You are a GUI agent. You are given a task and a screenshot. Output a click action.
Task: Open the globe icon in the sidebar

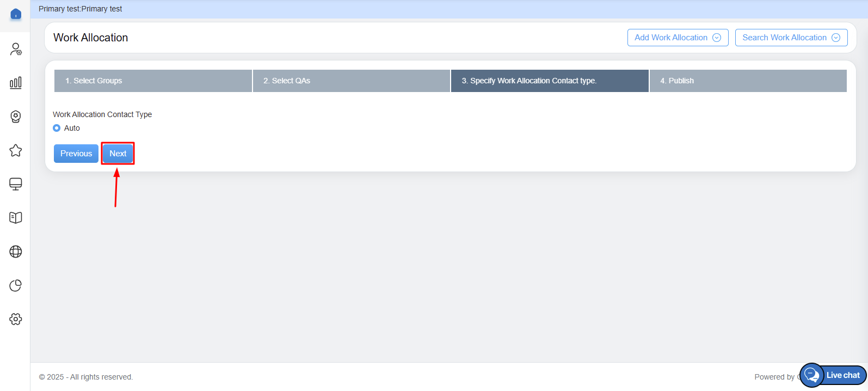[x=16, y=252]
